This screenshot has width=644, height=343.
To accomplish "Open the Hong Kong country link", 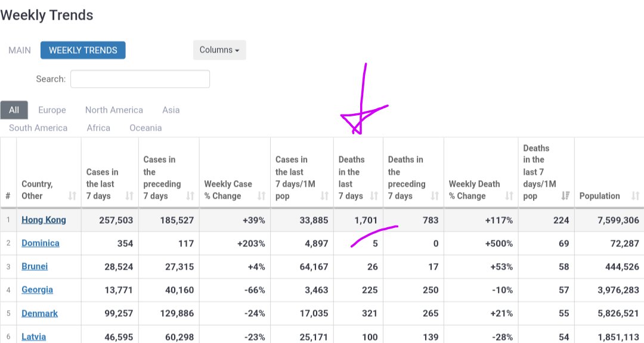I will tap(44, 220).
